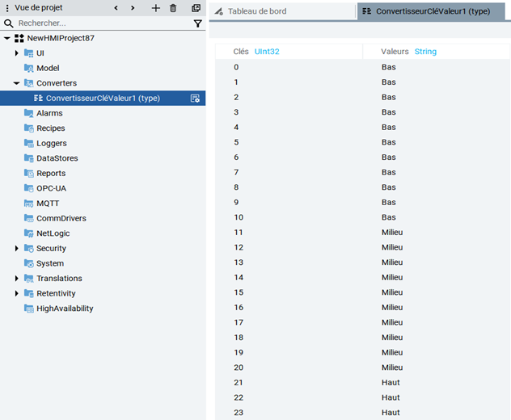Click the duplicate panel icon

point(196,8)
